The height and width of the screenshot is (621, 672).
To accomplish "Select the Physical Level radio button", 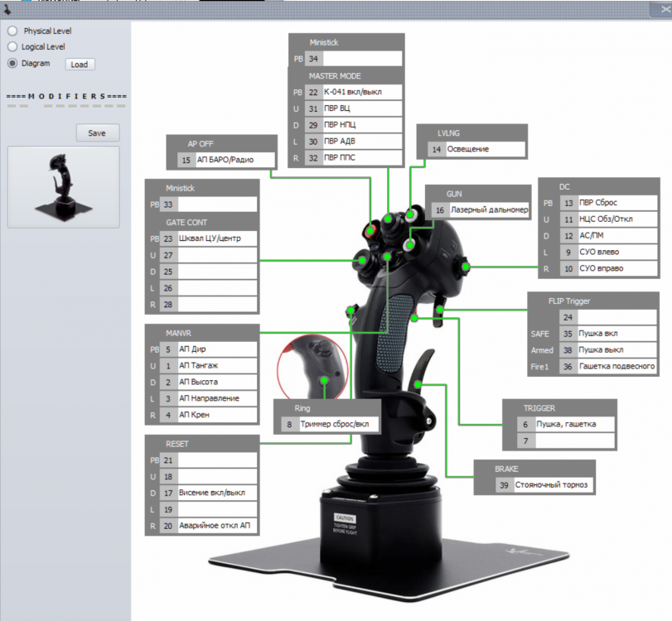I will [12, 31].
